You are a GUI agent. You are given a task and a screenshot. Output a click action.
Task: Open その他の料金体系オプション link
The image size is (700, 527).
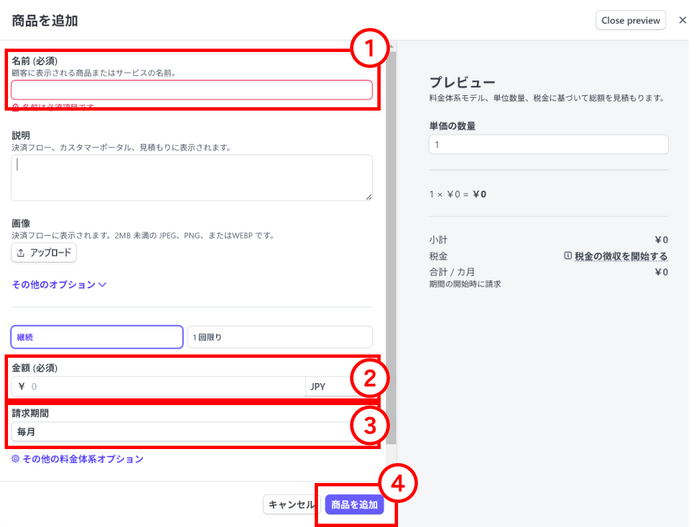click(x=82, y=459)
